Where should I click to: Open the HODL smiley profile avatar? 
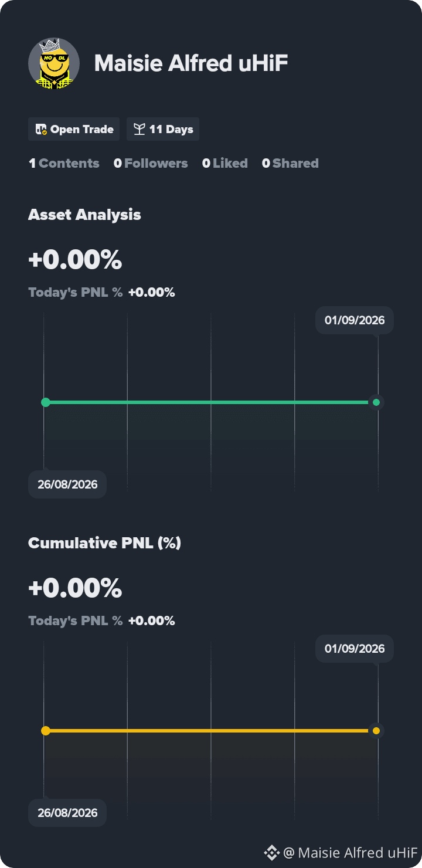pyautogui.click(x=54, y=63)
